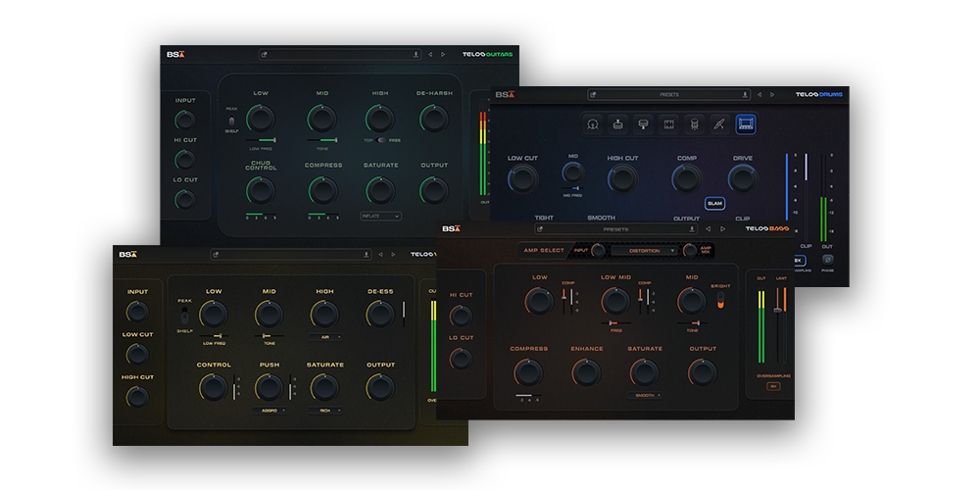
Task: Open the Inflate saturation dropdown
Action: (381, 216)
